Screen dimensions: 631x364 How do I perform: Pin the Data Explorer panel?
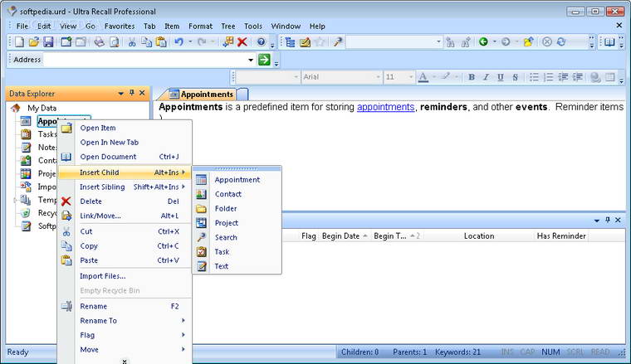tap(131, 93)
